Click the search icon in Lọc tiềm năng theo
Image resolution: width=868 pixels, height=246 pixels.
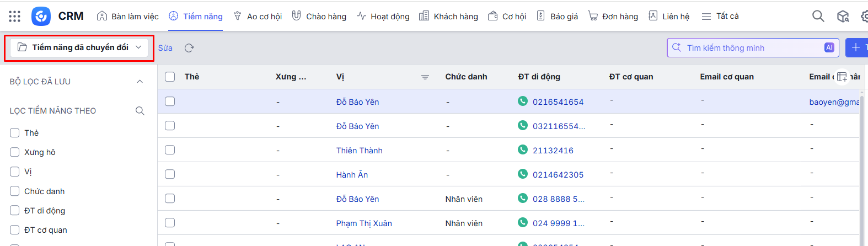click(x=140, y=111)
